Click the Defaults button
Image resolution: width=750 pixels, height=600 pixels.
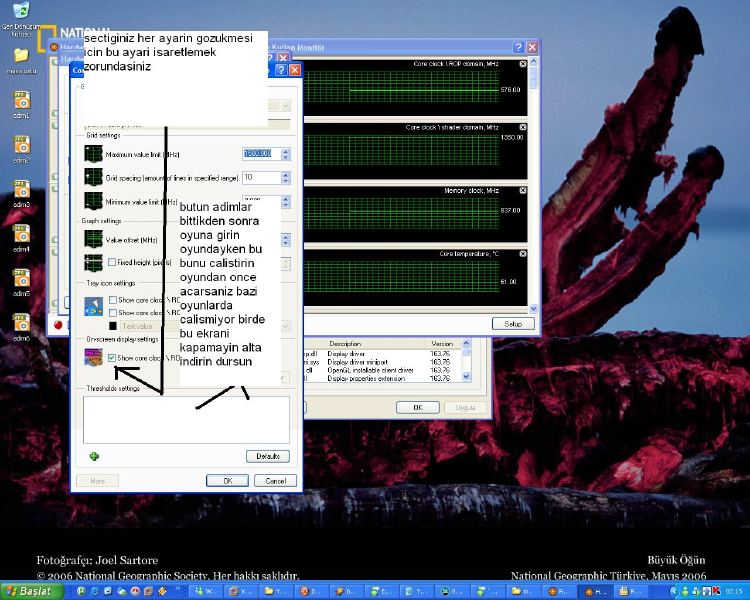tap(268, 456)
